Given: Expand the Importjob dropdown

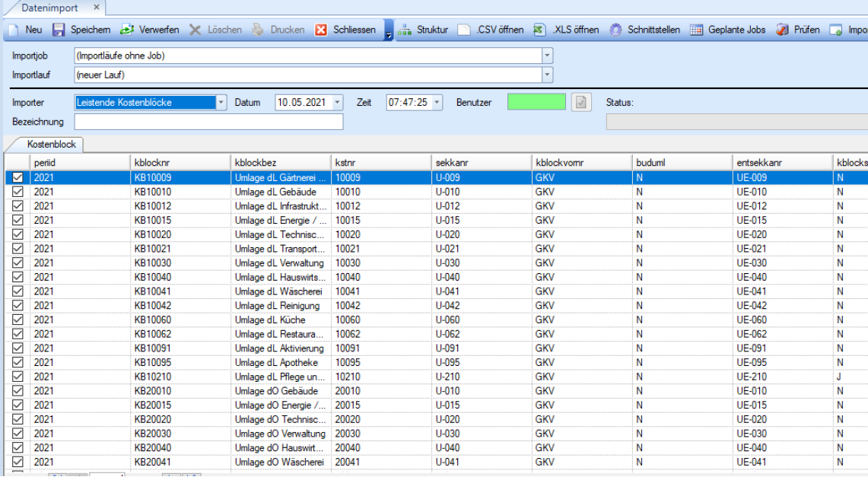Looking at the screenshot, I should tap(547, 56).
